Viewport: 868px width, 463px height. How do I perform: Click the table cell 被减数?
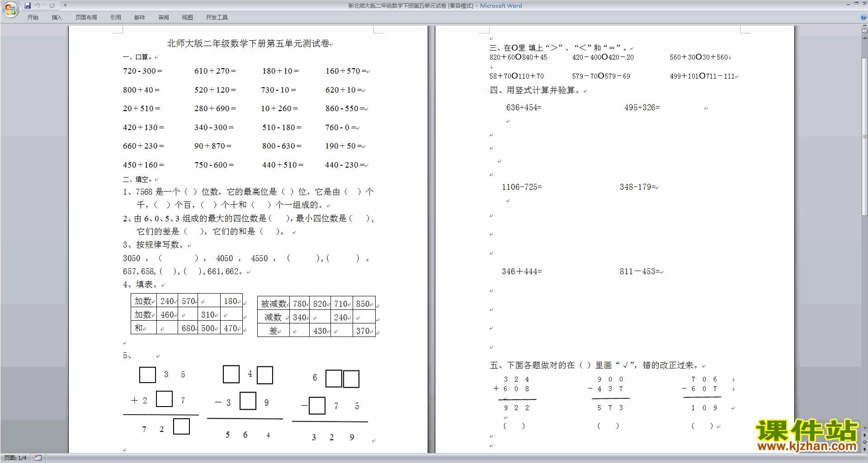(x=274, y=304)
